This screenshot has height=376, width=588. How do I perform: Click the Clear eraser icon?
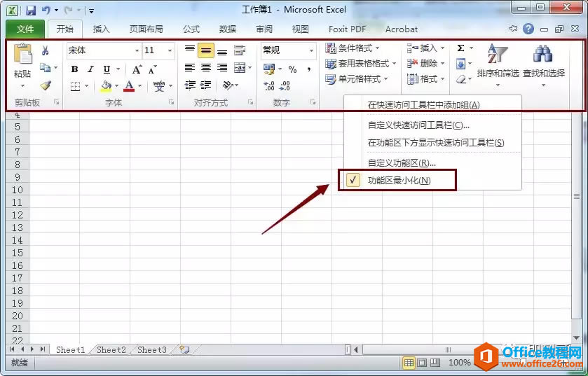(461, 79)
